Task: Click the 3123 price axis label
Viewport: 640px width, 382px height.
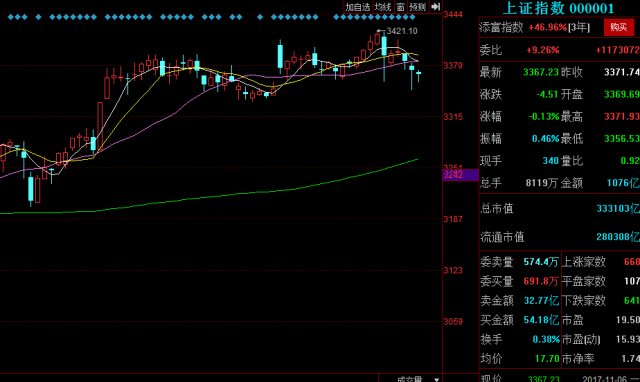Action: click(x=453, y=270)
